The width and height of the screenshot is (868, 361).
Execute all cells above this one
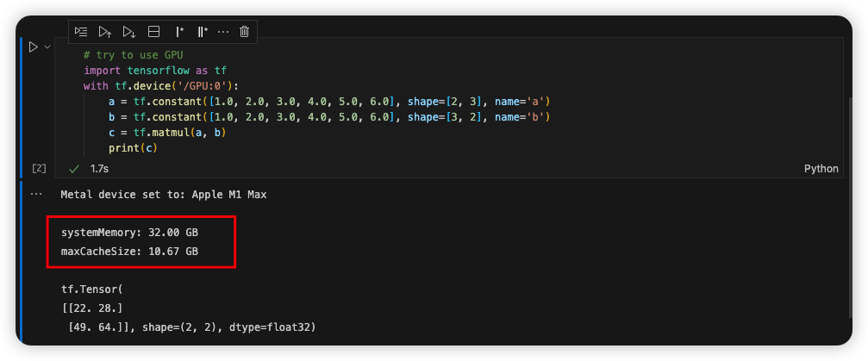coord(105,32)
